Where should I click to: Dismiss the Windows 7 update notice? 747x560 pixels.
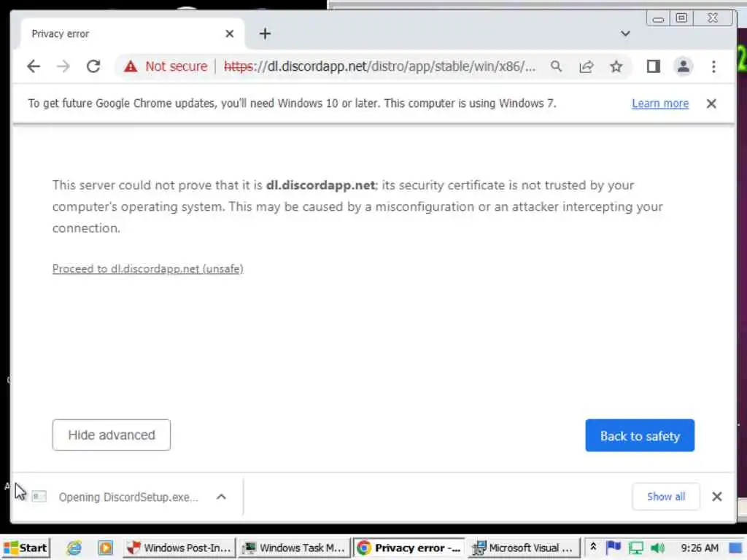point(711,104)
